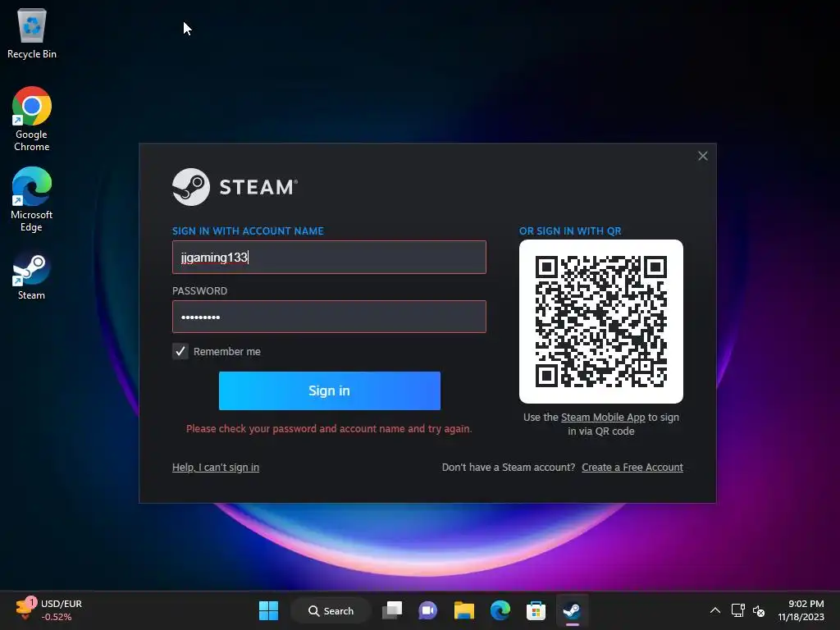Select the Google Chrome desktop shortcut
The image size is (840, 630).
(32, 119)
